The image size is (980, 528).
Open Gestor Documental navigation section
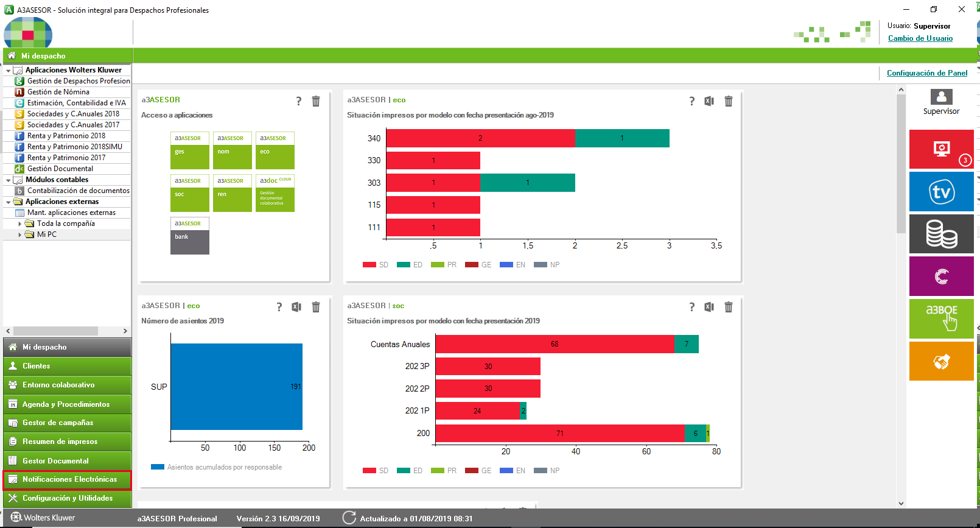[x=67, y=461]
